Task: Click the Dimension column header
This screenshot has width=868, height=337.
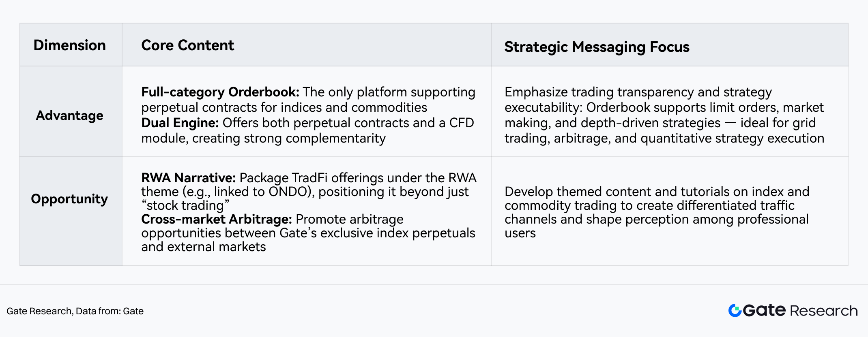Action: point(70,45)
